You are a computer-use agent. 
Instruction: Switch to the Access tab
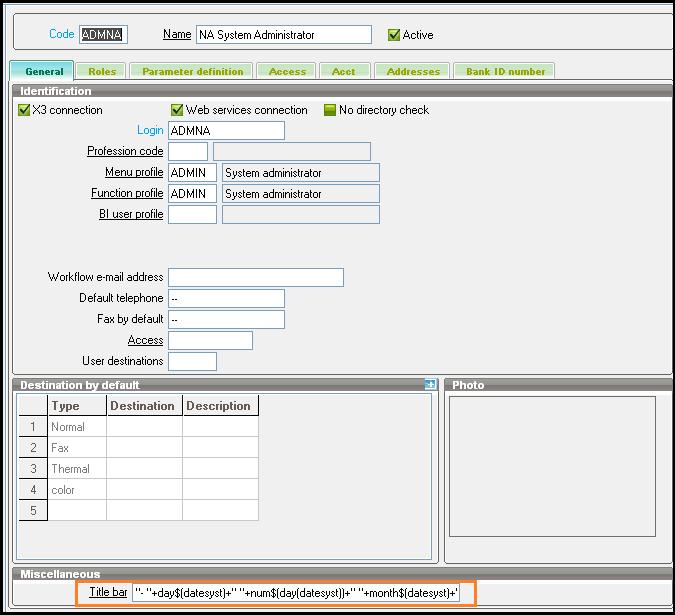[x=287, y=71]
